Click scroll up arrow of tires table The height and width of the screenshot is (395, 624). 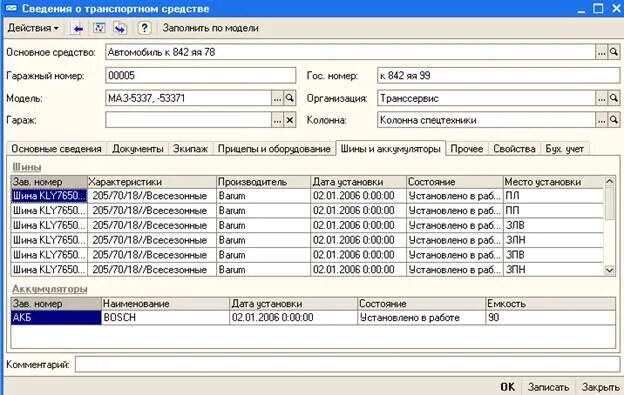[610, 181]
